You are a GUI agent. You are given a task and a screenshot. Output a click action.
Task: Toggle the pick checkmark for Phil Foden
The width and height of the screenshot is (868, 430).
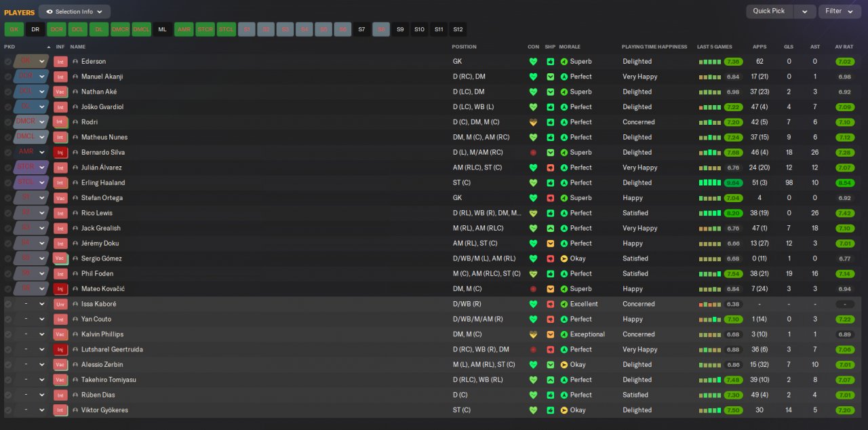tap(7, 273)
